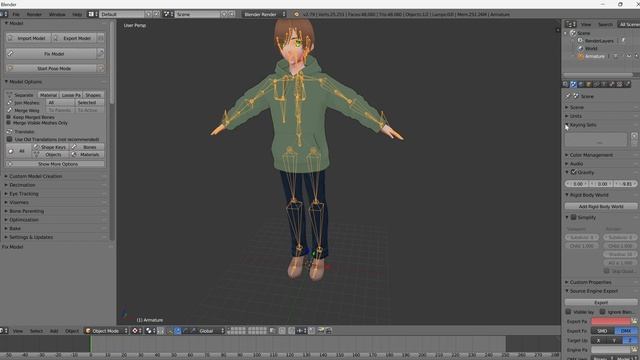Open the viewport View menu
Image resolution: width=640 pixels, height=360 pixels.
pyautogui.click(x=18, y=331)
